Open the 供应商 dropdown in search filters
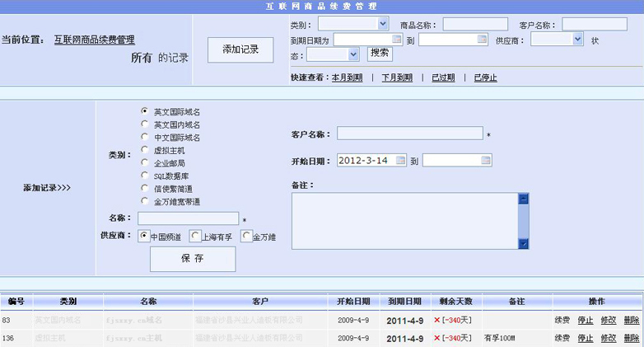The height and width of the screenshot is (347, 644). tap(578, 39)
